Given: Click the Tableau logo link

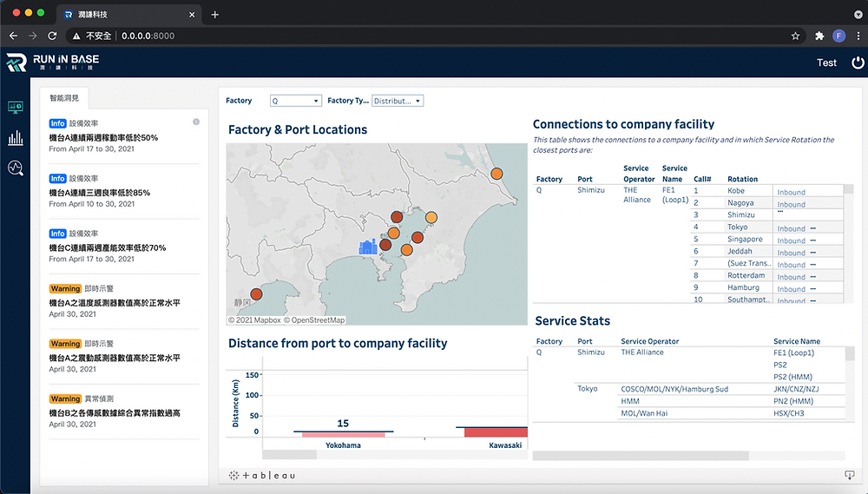Looking at the screenshot, I should click(262, 475).
